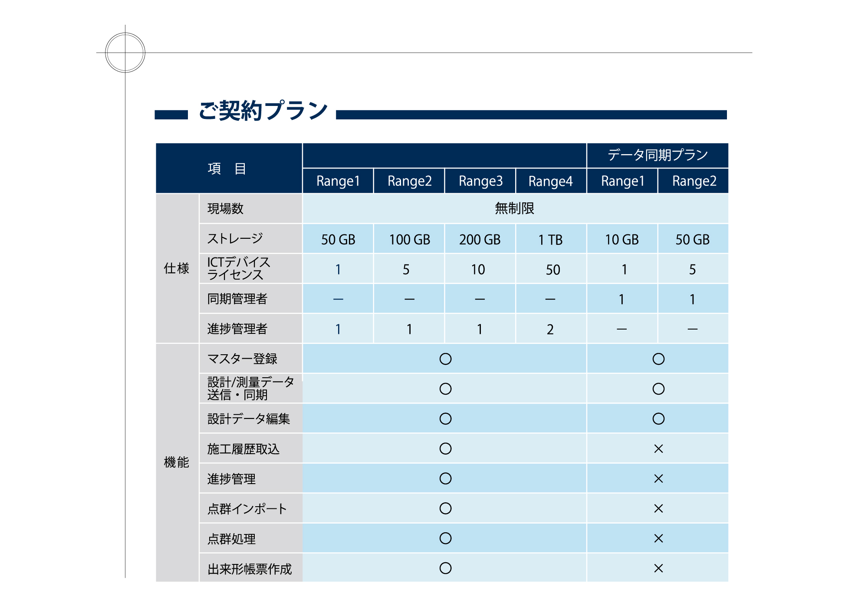Viewport: 868px width, 600px height.
Task: Click the ○ mark for マスター登録
Action: point(445,359)
